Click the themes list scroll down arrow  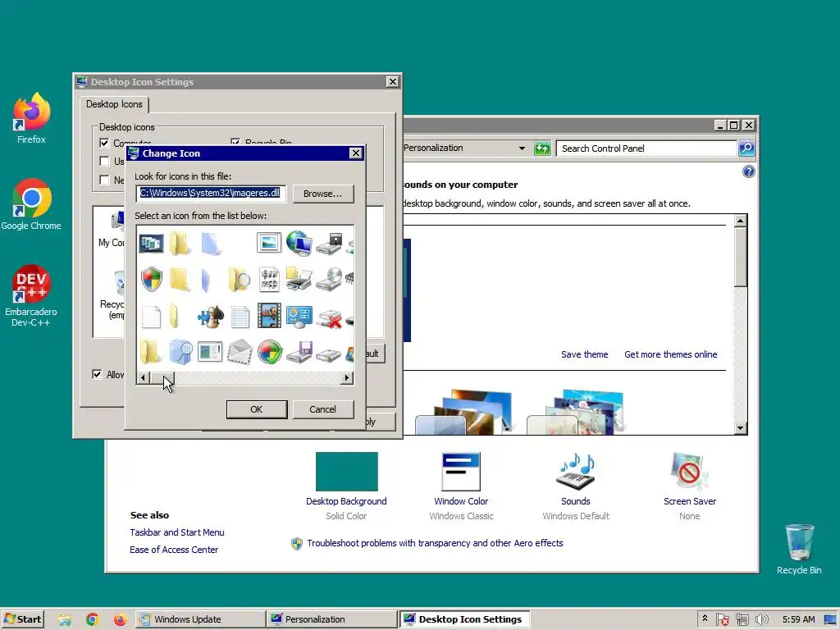[741, 427]
